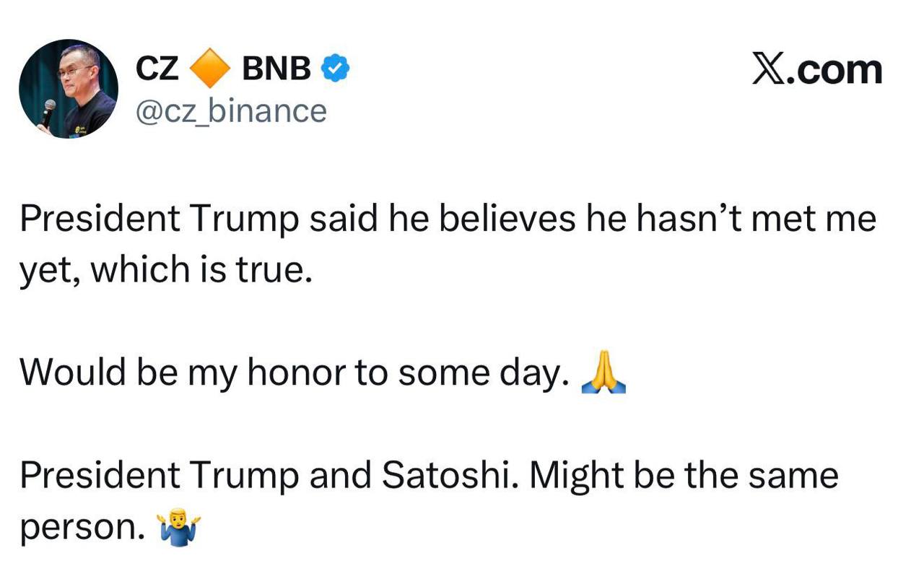Image resolution: width=924 pixels, height=584 pixels.
Task: Click the X logo in watermark
Action: pos(770,70)
